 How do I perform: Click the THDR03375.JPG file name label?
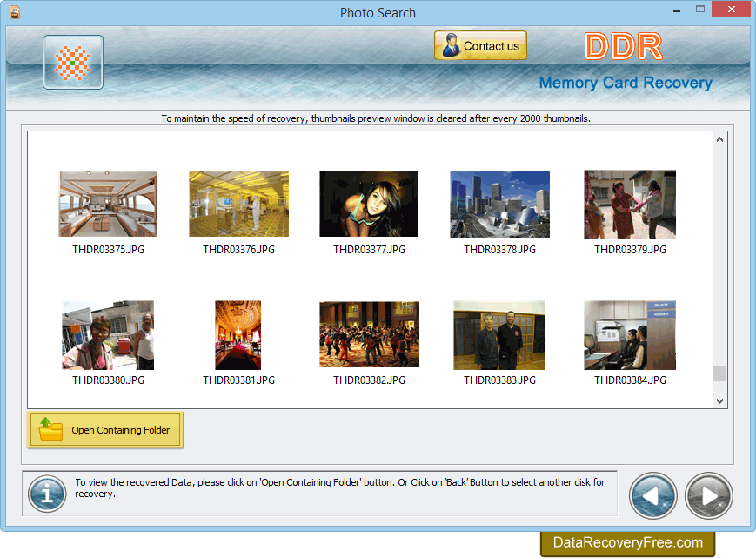tap(109, 249)
